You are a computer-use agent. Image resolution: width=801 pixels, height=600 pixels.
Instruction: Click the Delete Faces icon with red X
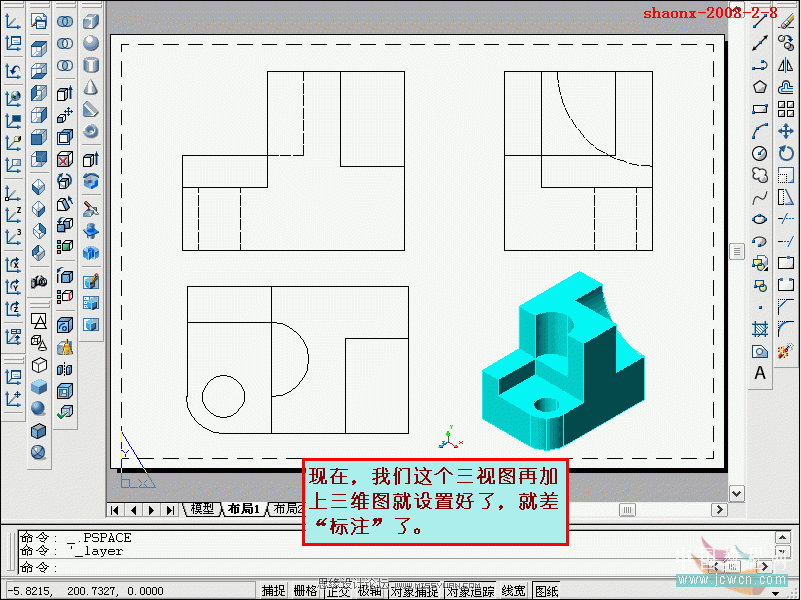coord(65,159)
